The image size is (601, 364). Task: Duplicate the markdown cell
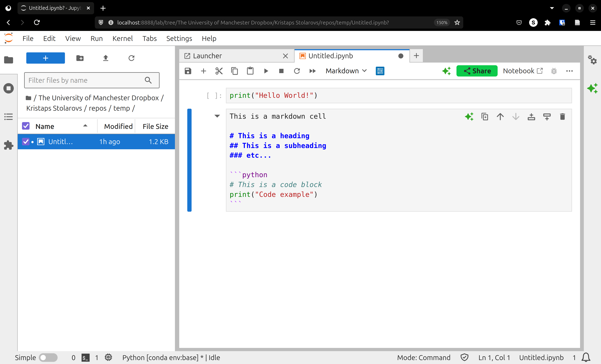(x=485, y=117)
